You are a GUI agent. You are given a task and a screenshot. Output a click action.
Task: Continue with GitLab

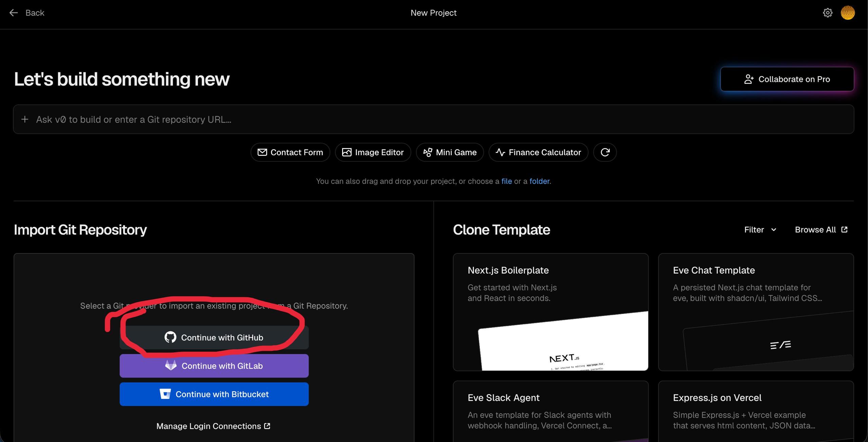[x=214, y=366]
